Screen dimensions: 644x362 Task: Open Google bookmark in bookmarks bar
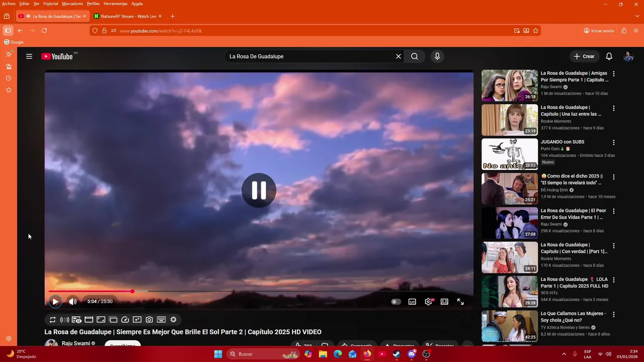14,42
